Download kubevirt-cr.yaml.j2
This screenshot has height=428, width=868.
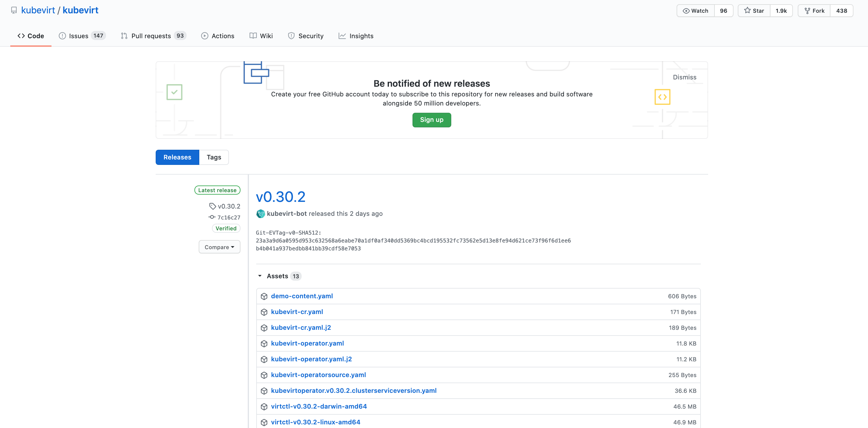coord(301,328)
